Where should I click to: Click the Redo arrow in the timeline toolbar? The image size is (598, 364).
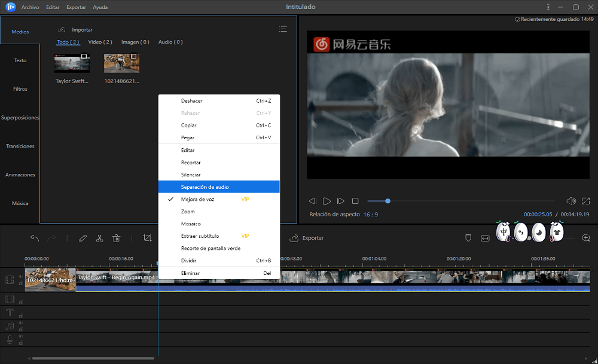[x=51, y=238]
